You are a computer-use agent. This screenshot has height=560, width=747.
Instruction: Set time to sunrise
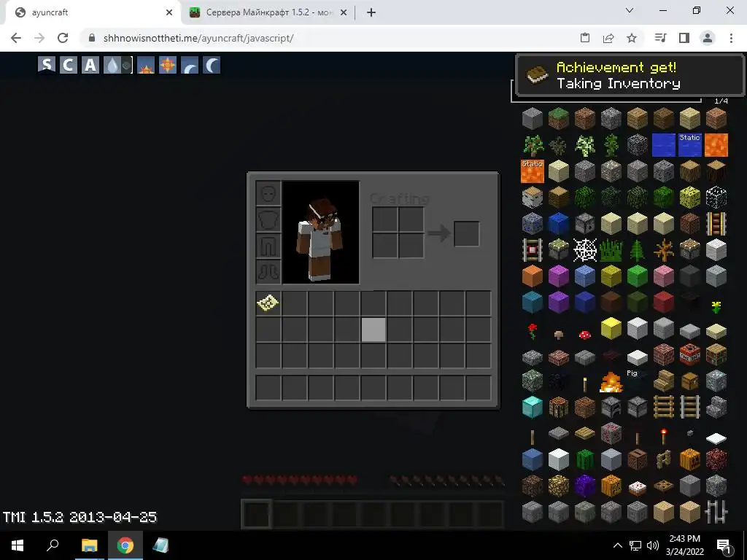[146, 65]
